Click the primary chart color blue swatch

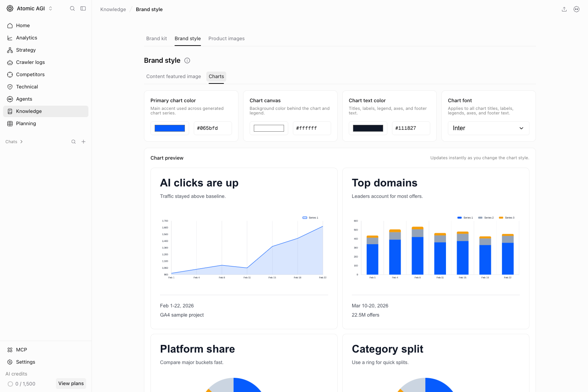point(170,128)
